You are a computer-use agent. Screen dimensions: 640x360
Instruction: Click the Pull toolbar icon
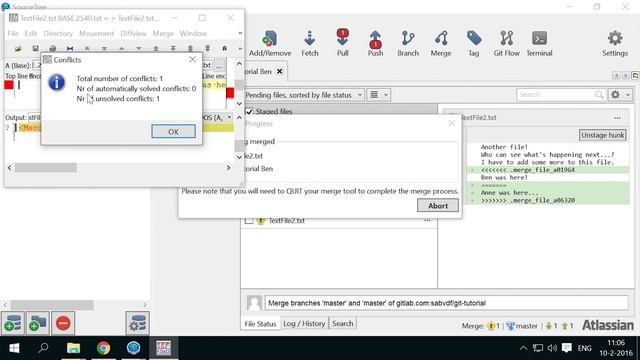(342, 43)
